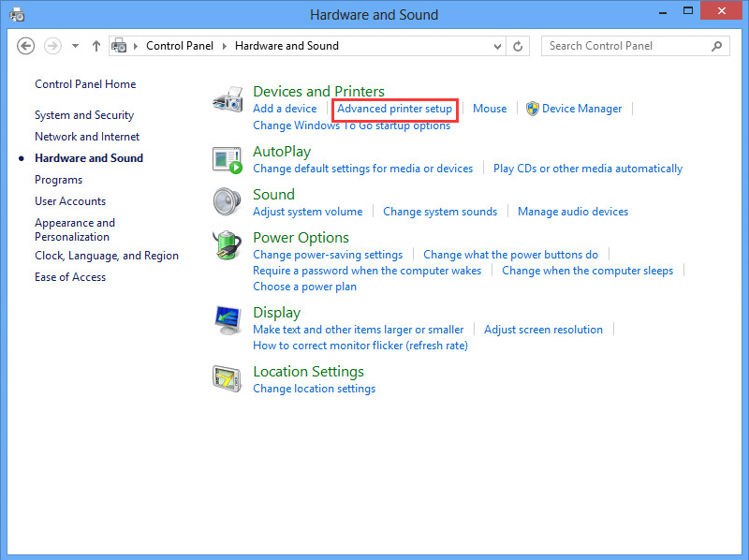Select Hardware and Sound in the breadcrumb
The height and width of the screenshot is (560, 749).
(x=286, y=46)
